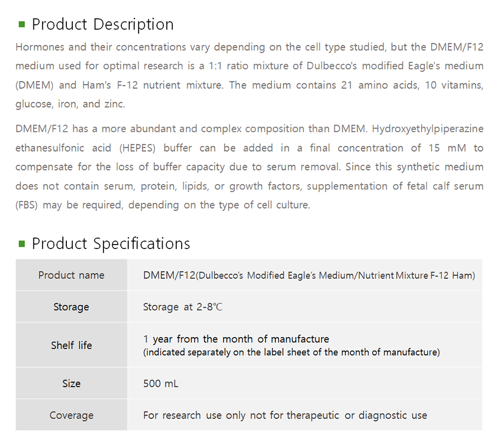Click the '500 mL' size value
This screenshot has width=499, height=448.
161,384
